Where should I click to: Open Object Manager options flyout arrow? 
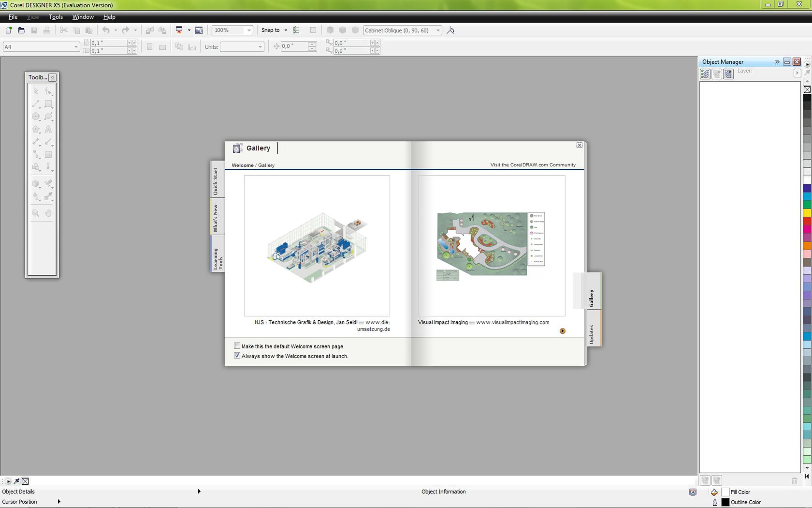point(797,73)
